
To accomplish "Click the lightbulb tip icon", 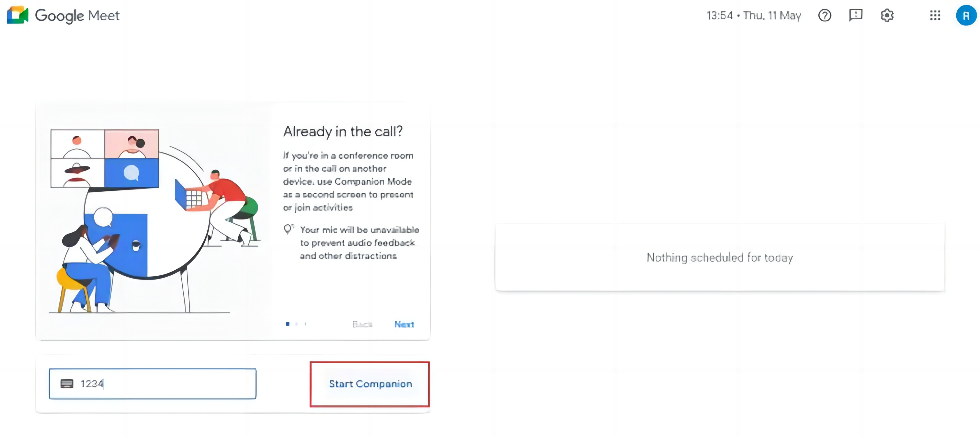I will [288, 229].
